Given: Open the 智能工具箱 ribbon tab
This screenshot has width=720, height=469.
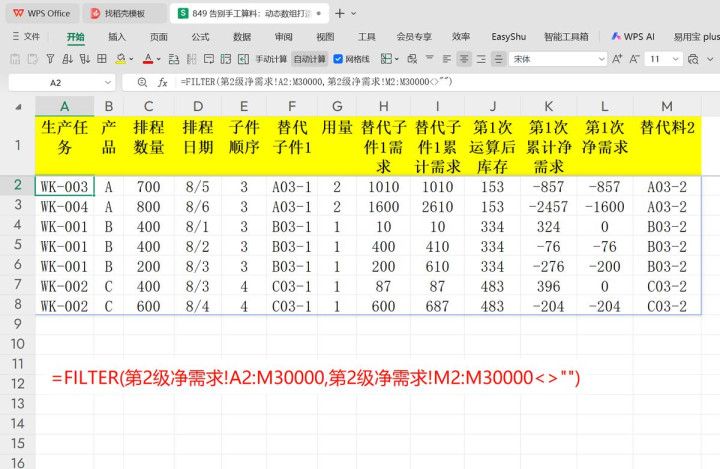Looking at the screenshot, I should pos(566,37).
